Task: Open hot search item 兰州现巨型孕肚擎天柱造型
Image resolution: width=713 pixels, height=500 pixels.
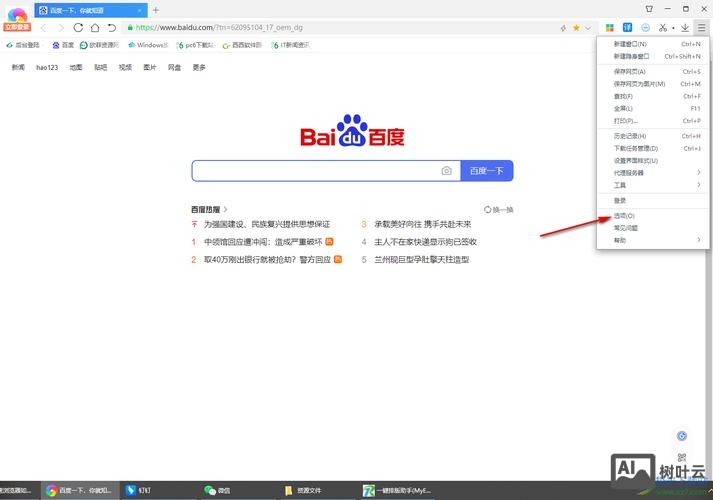Action: [x=422, y=260]
